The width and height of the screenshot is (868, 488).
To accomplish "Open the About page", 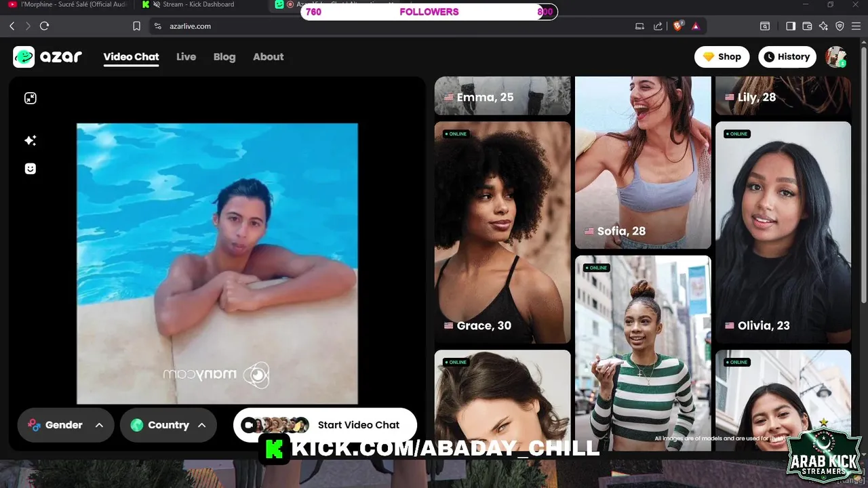I will [268, 57].
